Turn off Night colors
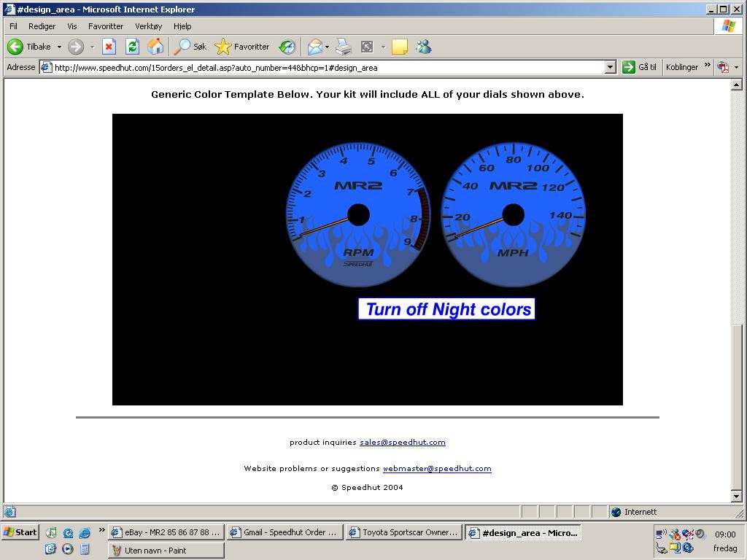 pyautogui.click(x=446, y=309)
